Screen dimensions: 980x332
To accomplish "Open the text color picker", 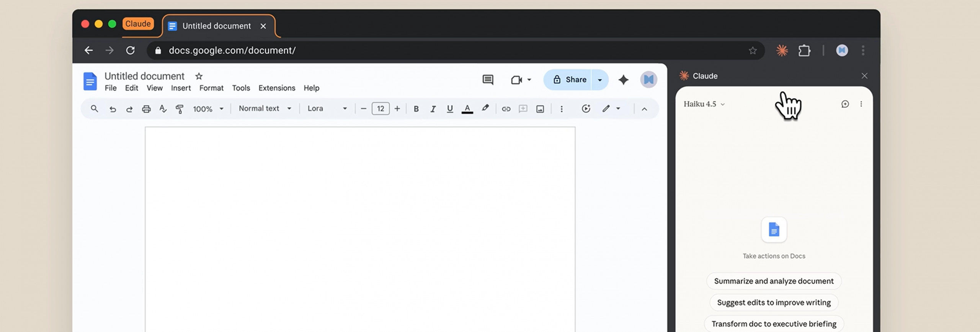I will 467,109.
